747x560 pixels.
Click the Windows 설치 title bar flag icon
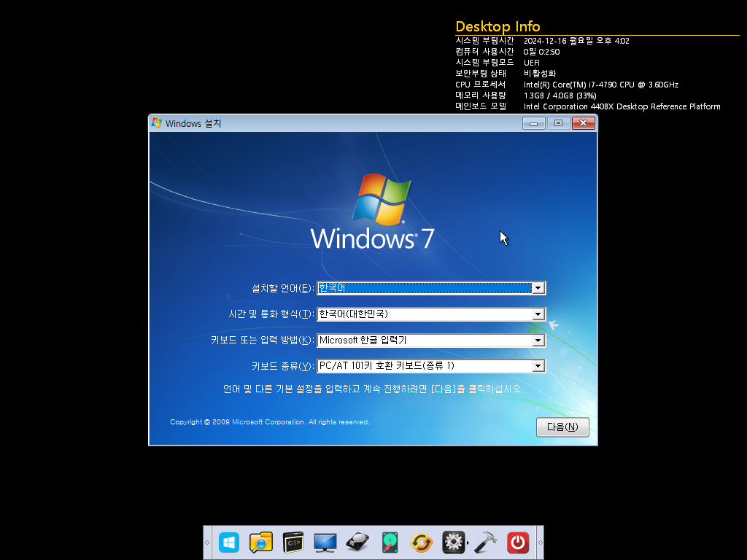pyautogui.click(x=157, y=123)
